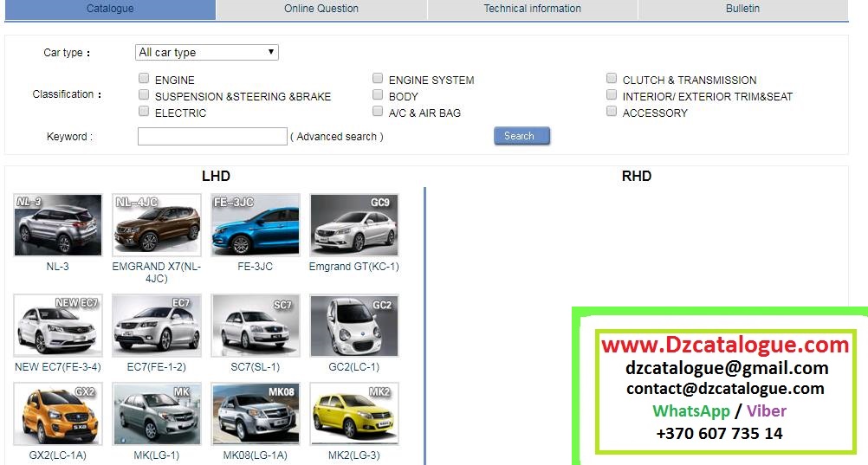This screenshot has width=868, height=465.
Task: Open the NL-3 caption link
Action: point(57,266)
